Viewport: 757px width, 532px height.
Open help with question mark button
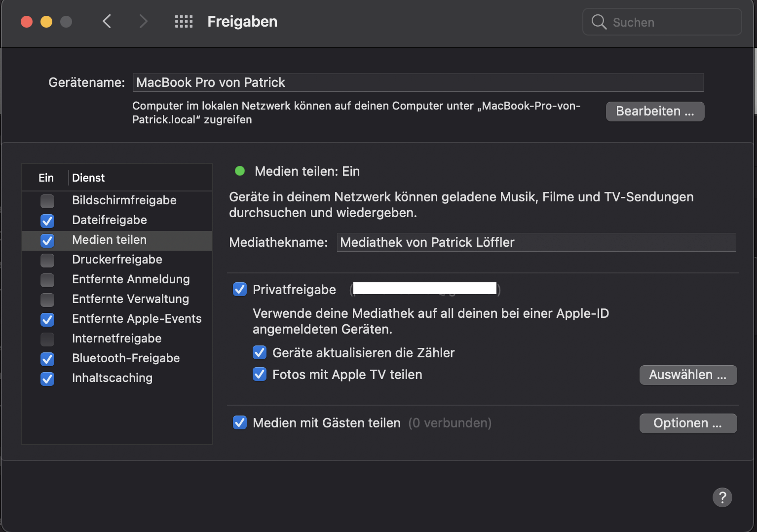point(722,497)
